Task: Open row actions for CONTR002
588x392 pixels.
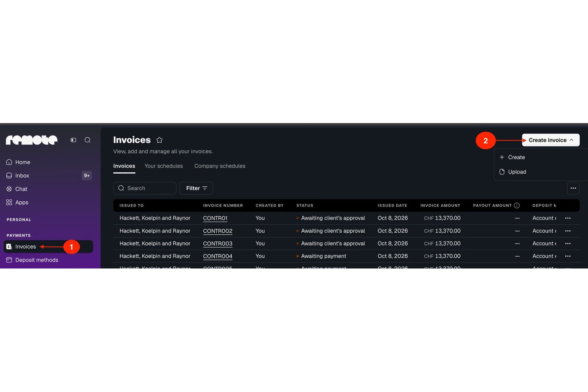Action: coord(568,231)
